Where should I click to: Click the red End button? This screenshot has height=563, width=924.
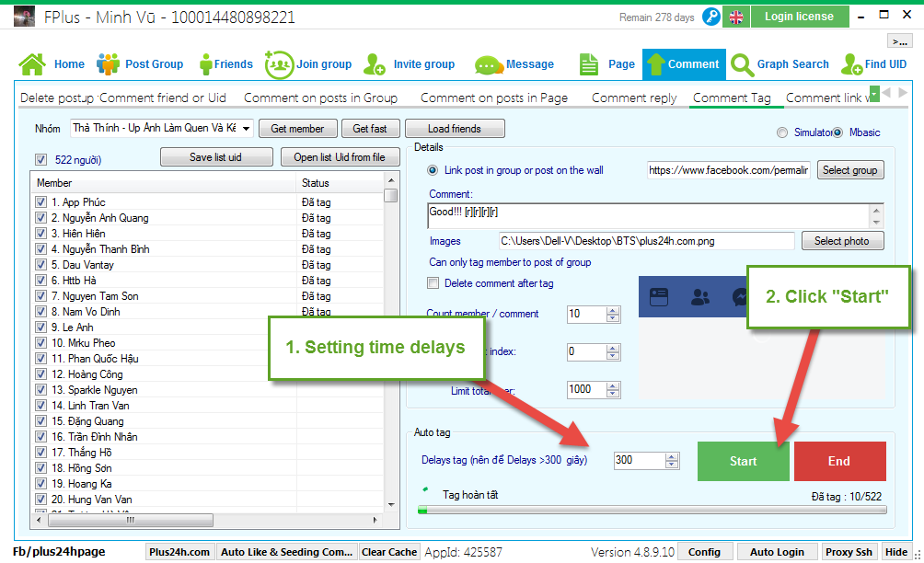tap(839, 461)
